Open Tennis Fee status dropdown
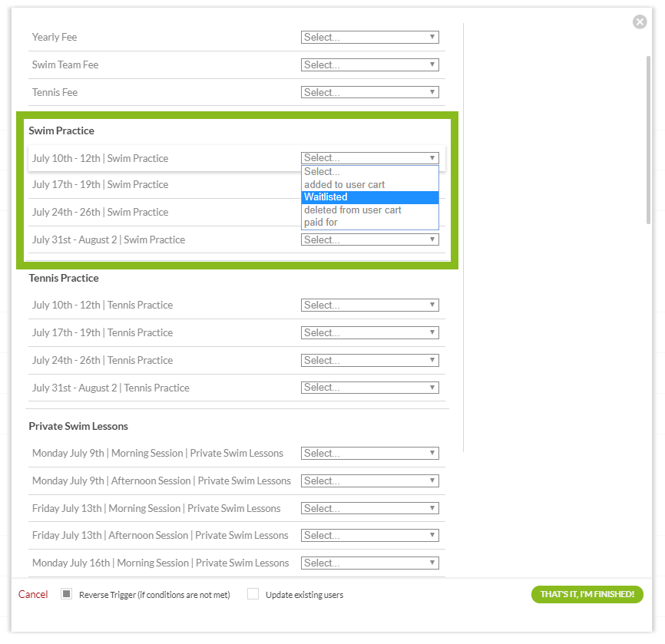Screen dimensions: 665x644 (369, 92)
